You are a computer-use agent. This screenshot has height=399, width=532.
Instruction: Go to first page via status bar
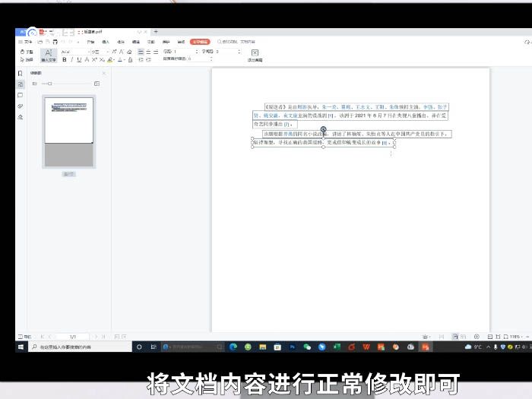pos(43,337)
